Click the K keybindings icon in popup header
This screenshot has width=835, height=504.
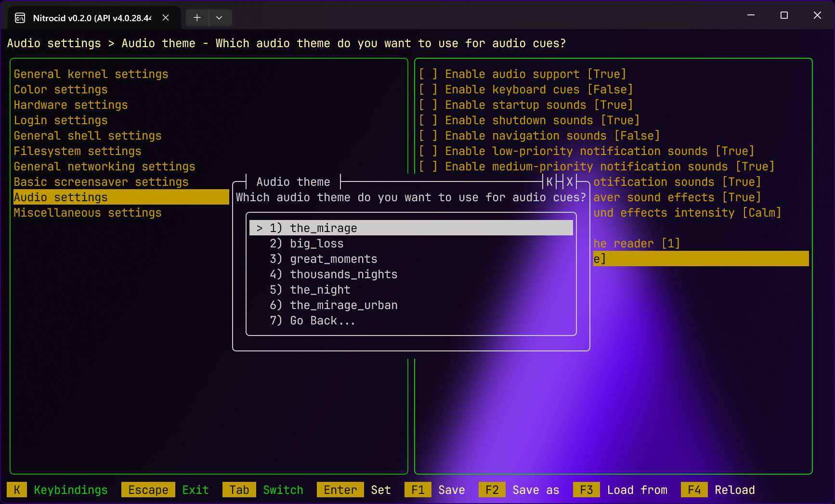[549, 182]
